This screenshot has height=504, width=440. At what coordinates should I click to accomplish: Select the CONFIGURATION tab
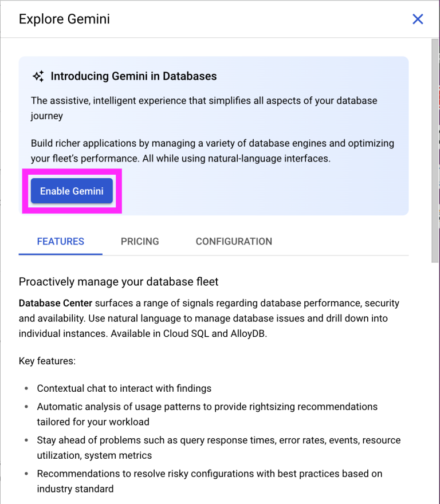[x=234, y=242]
